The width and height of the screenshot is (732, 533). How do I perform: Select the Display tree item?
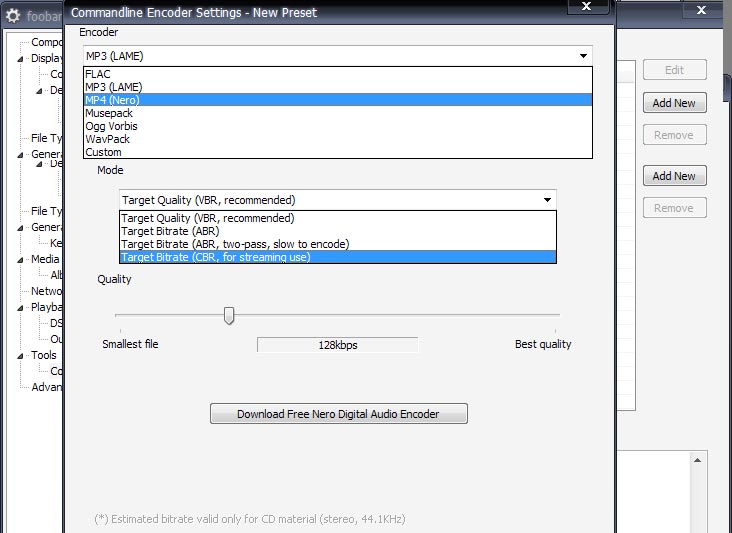tap(46, 58)
